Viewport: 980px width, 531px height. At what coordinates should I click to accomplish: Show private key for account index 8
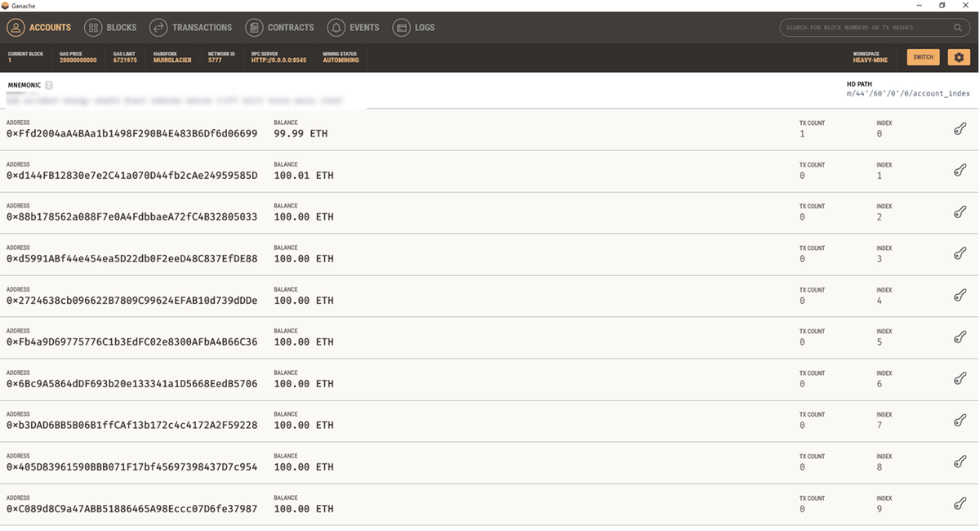960,462
